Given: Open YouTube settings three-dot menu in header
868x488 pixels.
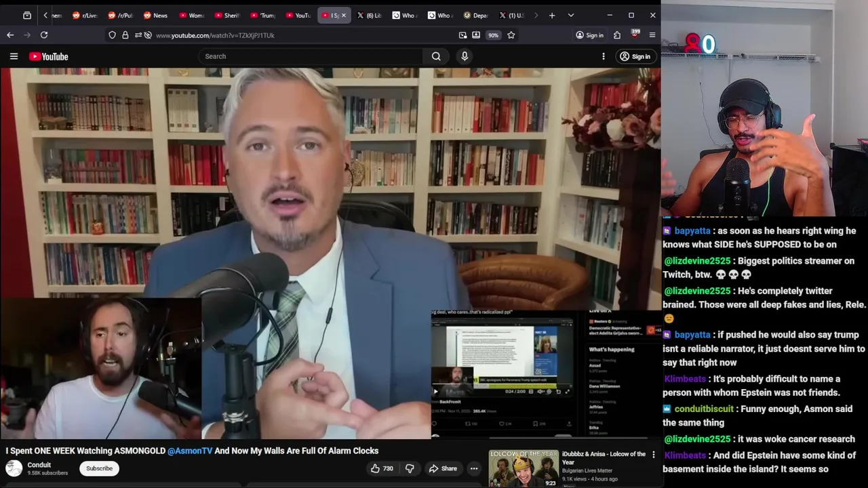Looking at the screenshot, I should pyautogui.click(x=604, y=56).
